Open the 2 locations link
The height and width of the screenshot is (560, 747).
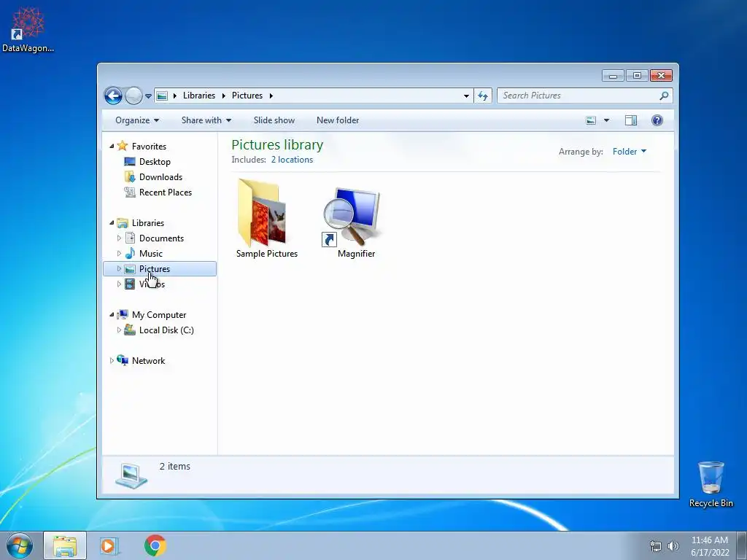(x=292, y=160)
